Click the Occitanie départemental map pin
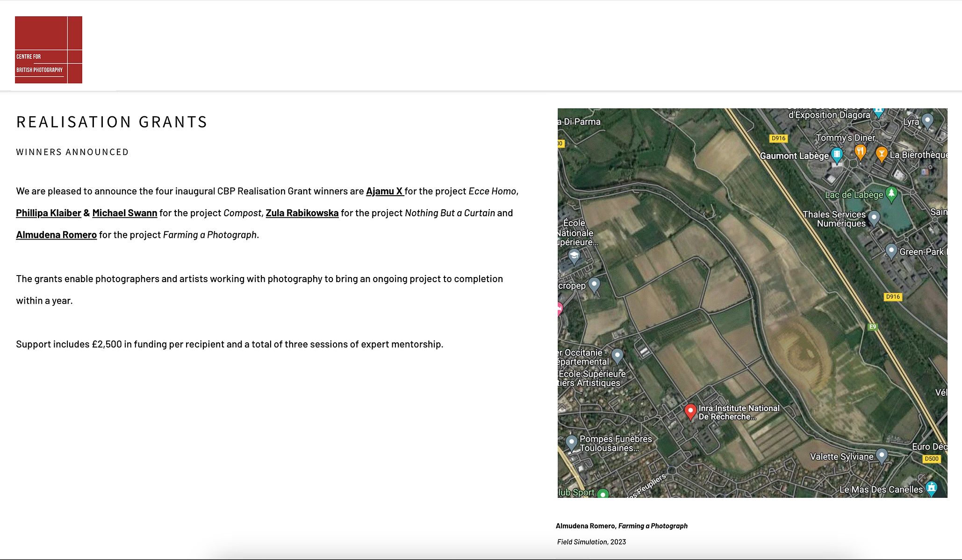Image resolution: width=962 pixels, height=560 pixels. (617, 356)
